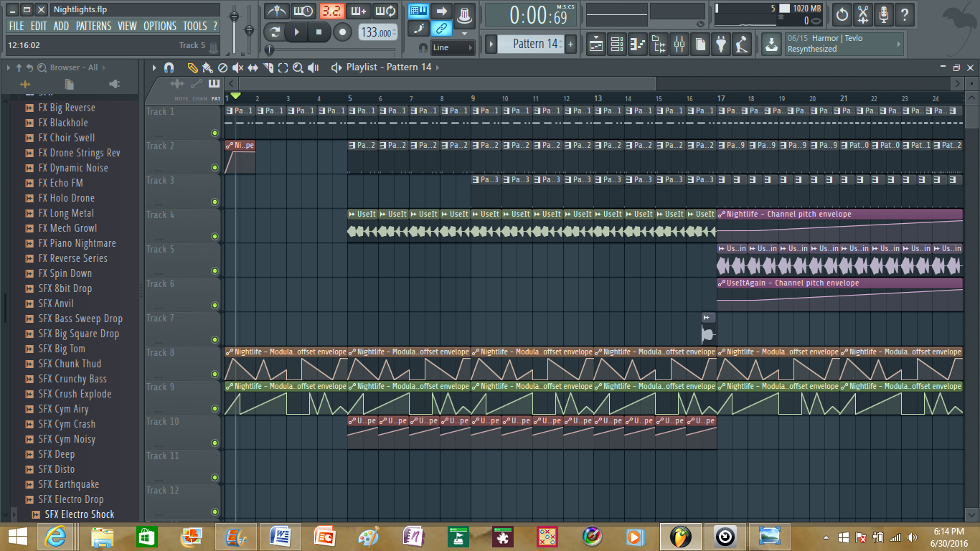The height and width of the screenshot is (551, 980).
Task: Open the TOOLS menu
Action: 194,26
